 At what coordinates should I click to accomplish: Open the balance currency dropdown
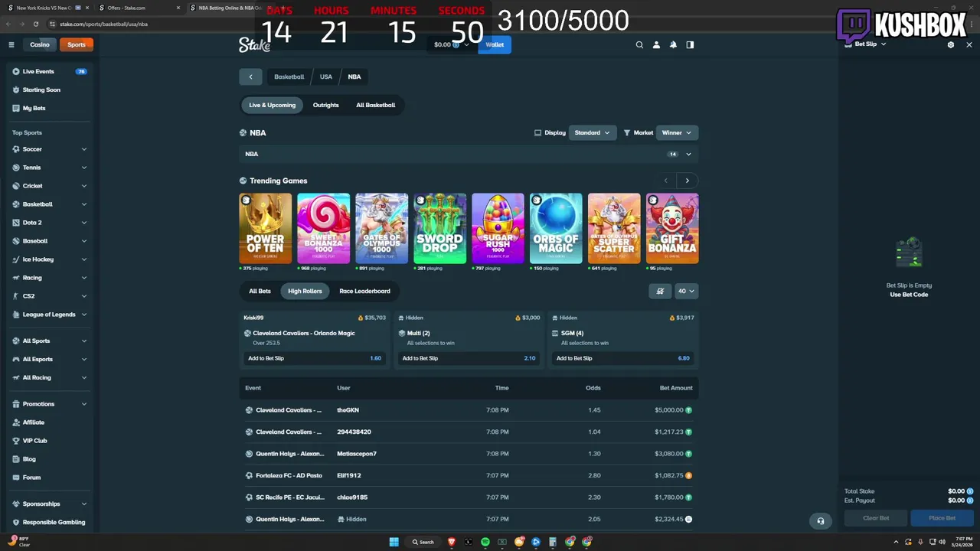click(452, 44)
